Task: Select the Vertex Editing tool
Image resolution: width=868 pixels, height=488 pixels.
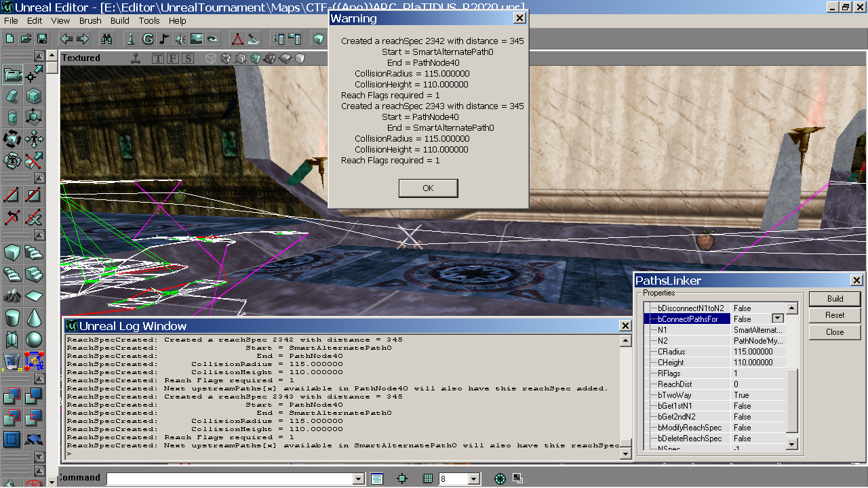Action: click(x=34, y=75)
